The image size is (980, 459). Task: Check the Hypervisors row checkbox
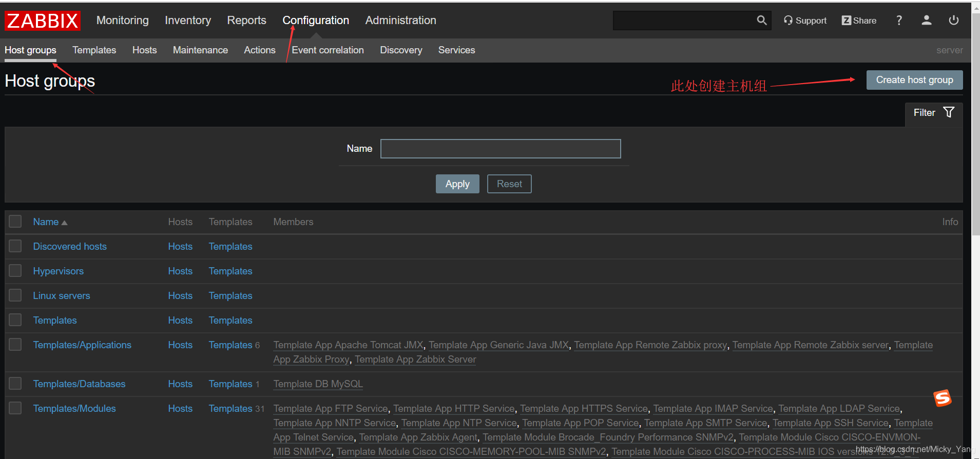tap(15, 271)
